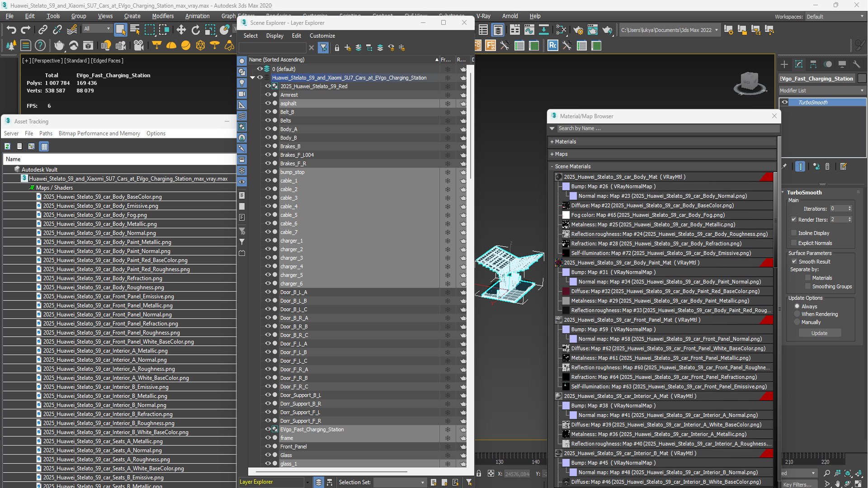This screenshot has width=868, height=488.
Task: Click the Key Filters button
Action: tap(797, 484)
